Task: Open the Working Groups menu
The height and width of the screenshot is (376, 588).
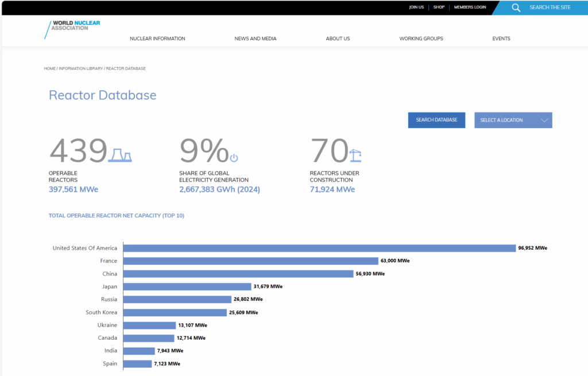Action: tap(421, 38)
